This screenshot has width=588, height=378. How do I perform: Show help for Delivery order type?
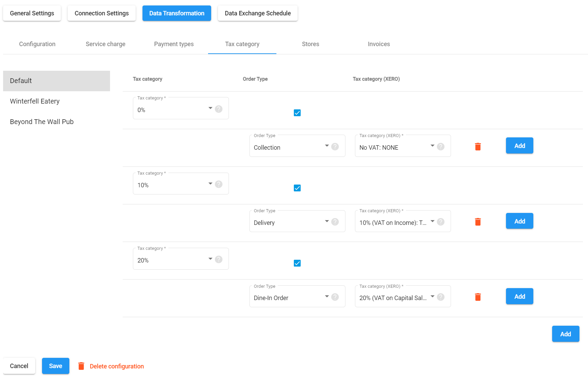coord(335,222)
